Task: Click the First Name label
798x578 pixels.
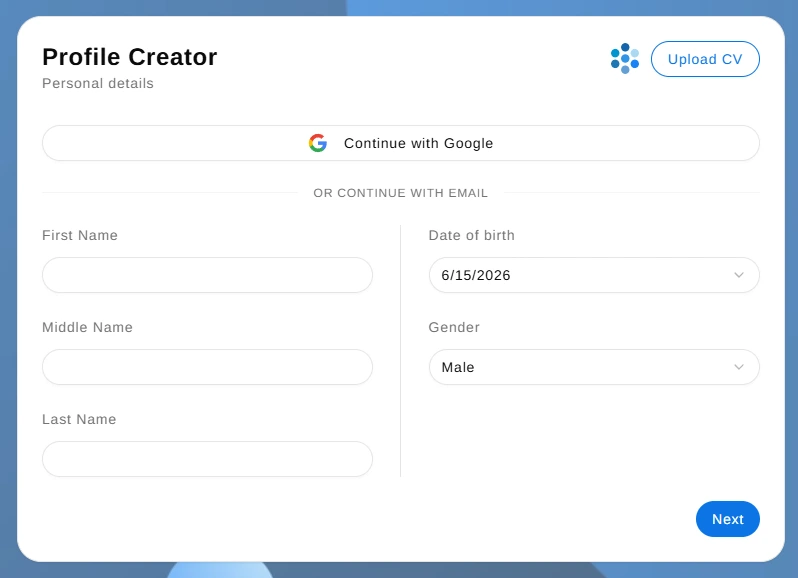Action: coord(80,235)
